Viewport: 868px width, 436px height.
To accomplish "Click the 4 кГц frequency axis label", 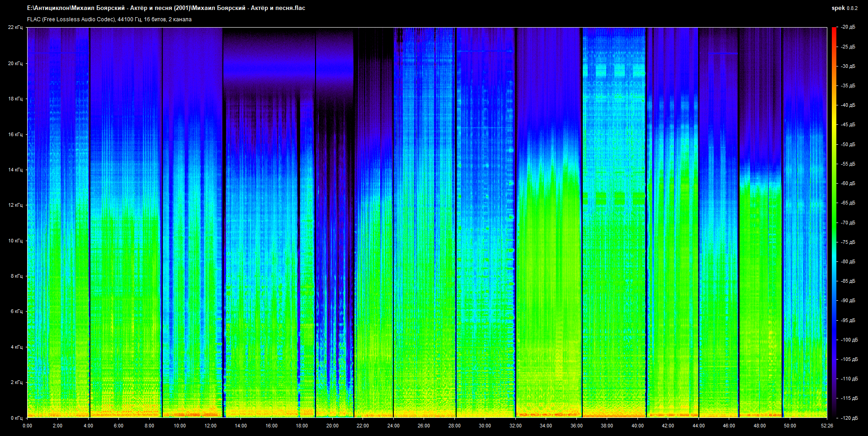I will point(16,347).
